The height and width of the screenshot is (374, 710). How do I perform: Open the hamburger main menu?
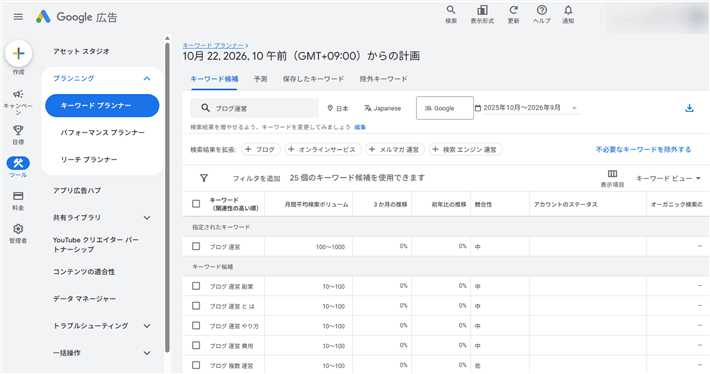(18, 17)
